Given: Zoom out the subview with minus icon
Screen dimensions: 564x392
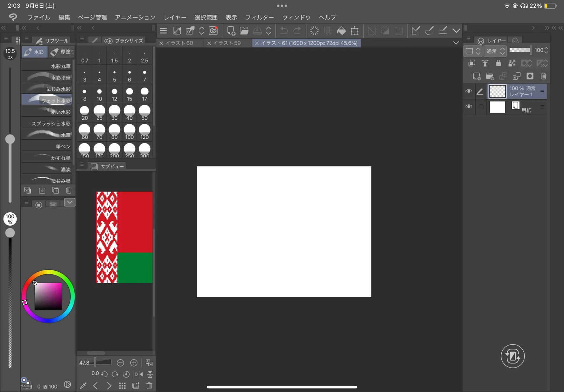Looking at the screenshot, I should [120, 363].
